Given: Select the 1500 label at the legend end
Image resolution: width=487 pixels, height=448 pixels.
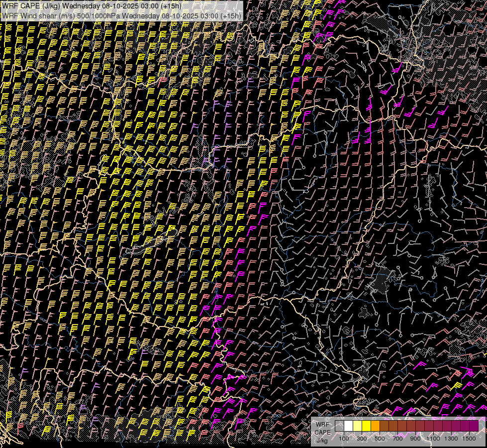Looking at the screenshot, I should (469, 438).
